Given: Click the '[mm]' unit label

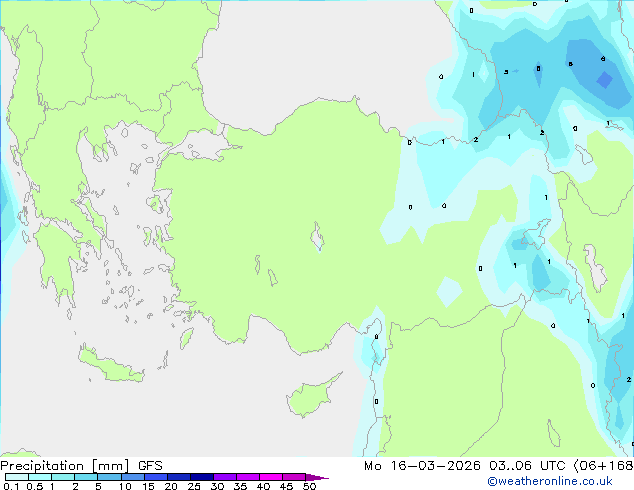Looking at the screenshot, I should coord(110,466).
